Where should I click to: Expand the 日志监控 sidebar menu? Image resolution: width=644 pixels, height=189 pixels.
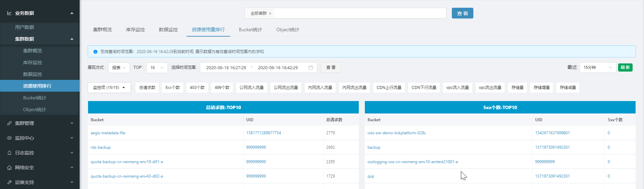72,153
